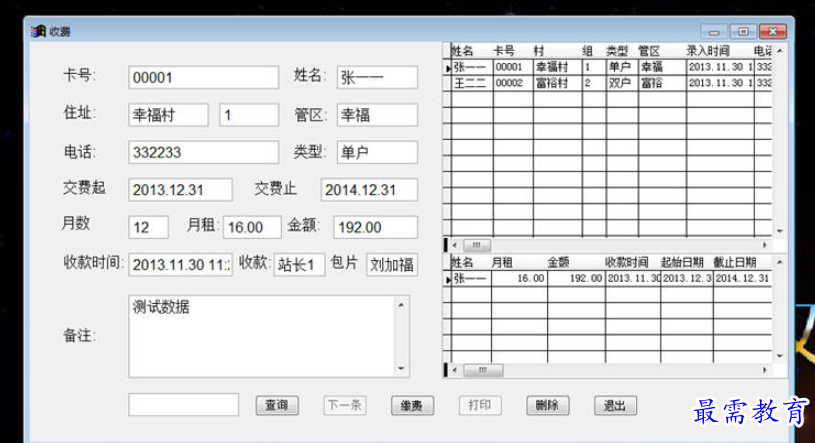Click the 192.00 amount cell in lower table
This screenshot has width=815, height=443.
(x=576, y=279)
